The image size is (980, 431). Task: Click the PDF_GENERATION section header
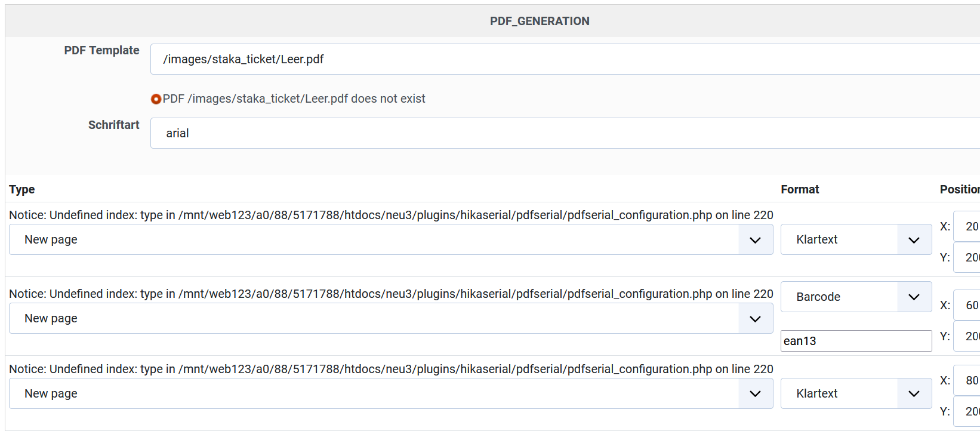pyautogui.click(x=540, y=21)
